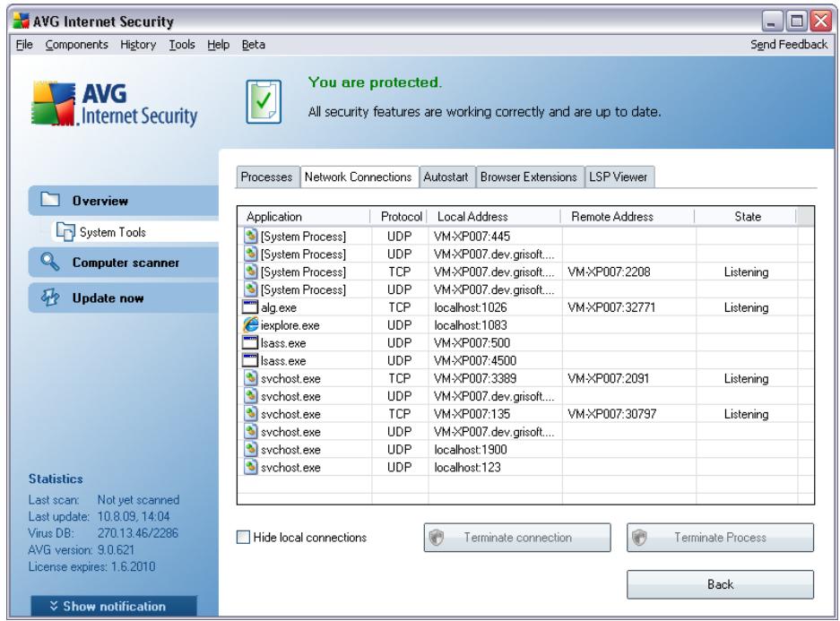Viewport: 840px width, 621px height.
Task: Open the Beta menu
Action: tap(254, 45)
